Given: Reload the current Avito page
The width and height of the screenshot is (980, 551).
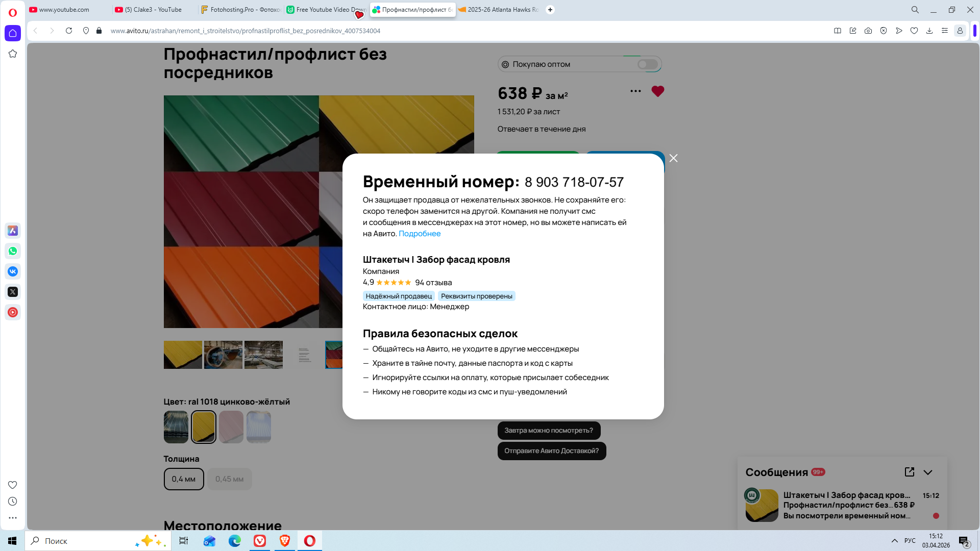Looking at the screenshot, I should click(69, 31).
